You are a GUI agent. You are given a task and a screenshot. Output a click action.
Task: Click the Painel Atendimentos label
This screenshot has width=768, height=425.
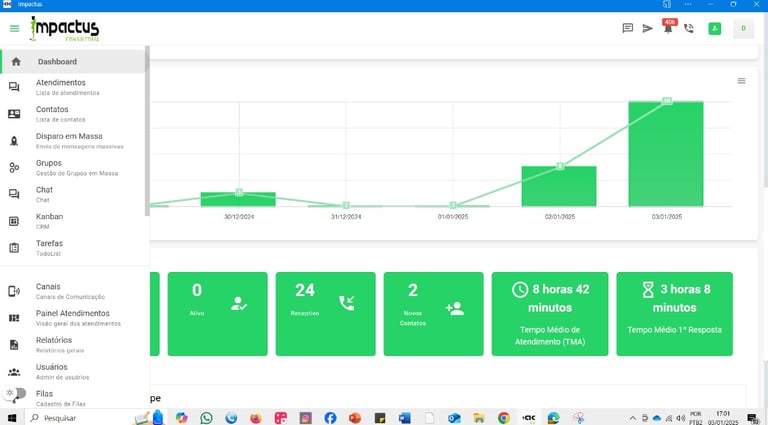[72, 313]
